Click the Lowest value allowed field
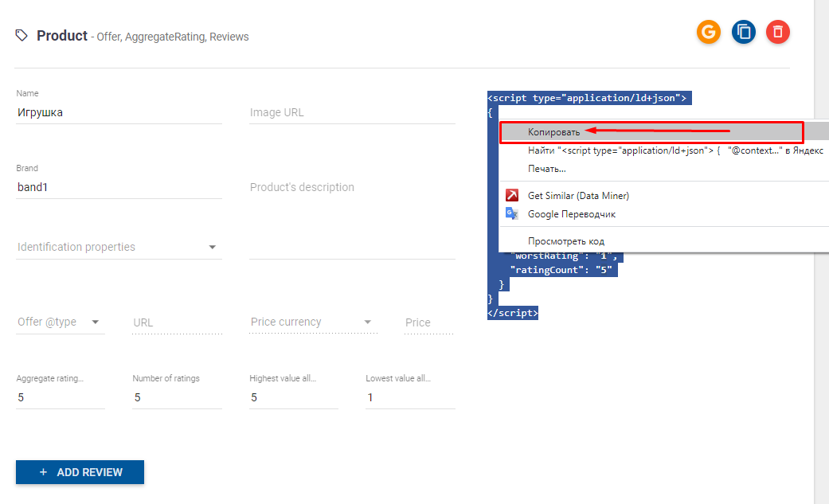Viewport: 829px width, 504px height. pos(409,397)
